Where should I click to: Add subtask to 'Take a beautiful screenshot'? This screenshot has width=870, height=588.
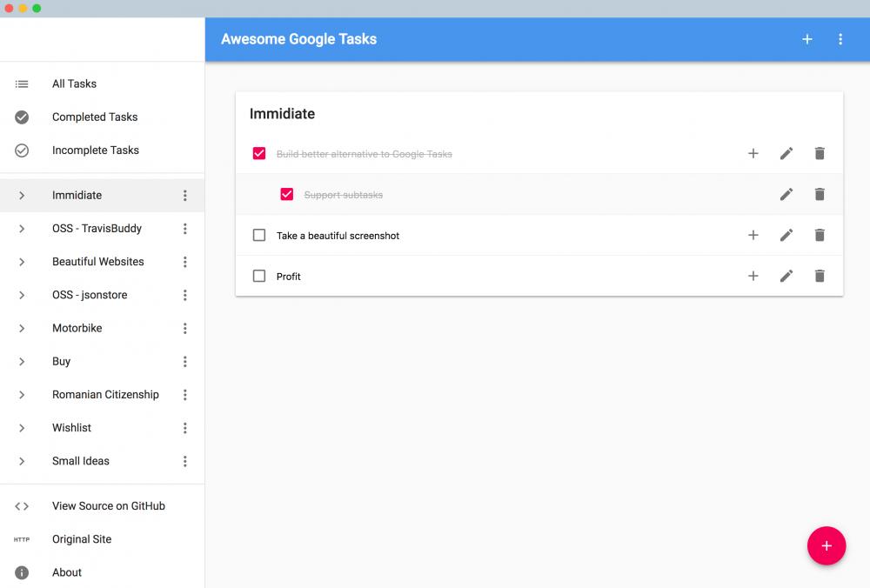pos(753,235)
